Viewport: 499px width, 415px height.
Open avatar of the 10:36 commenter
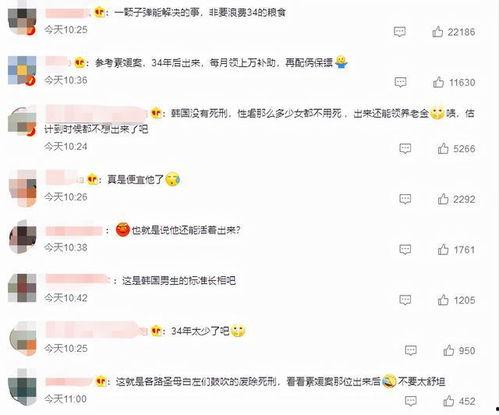(x=22, y=71)
